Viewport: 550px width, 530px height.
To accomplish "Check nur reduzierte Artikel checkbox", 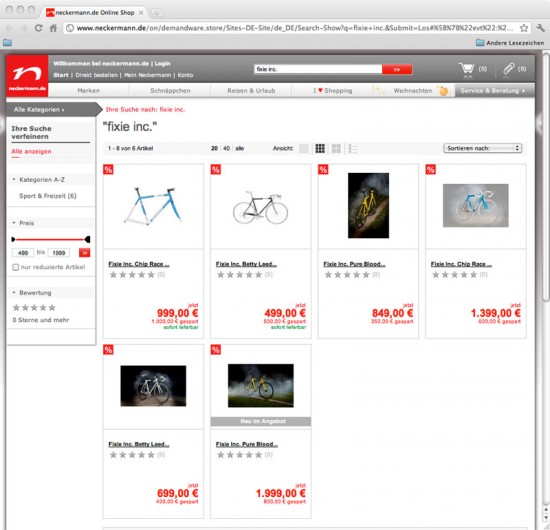I will pos(15,267).
